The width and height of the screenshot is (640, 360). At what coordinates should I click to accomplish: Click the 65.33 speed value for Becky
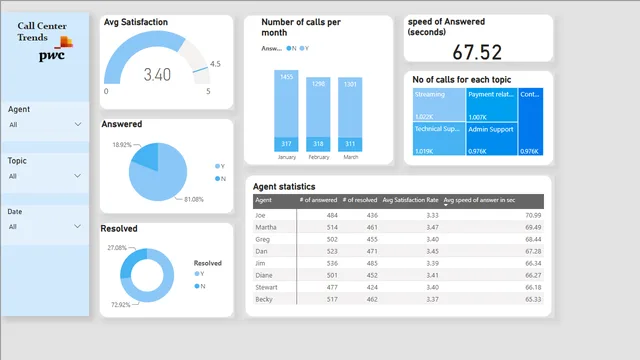[x=533, y=299]
